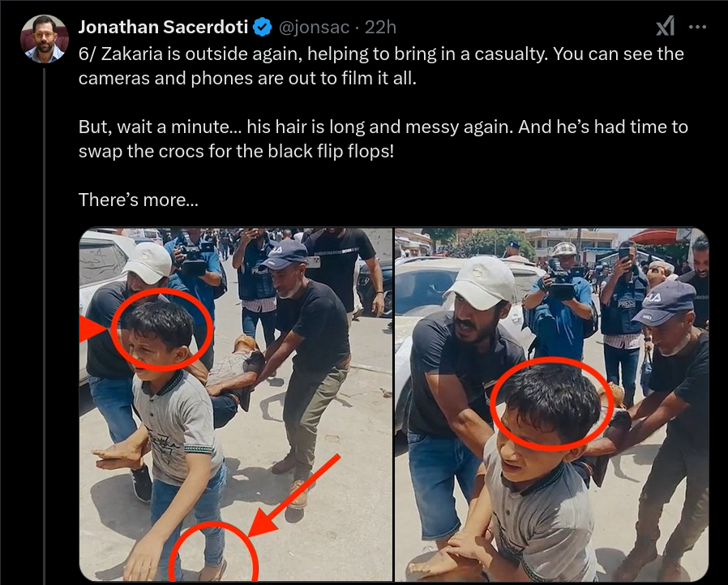728x585 pixels.
Task: Open the author's round profile avatar
Action: [x=45, y=39]
